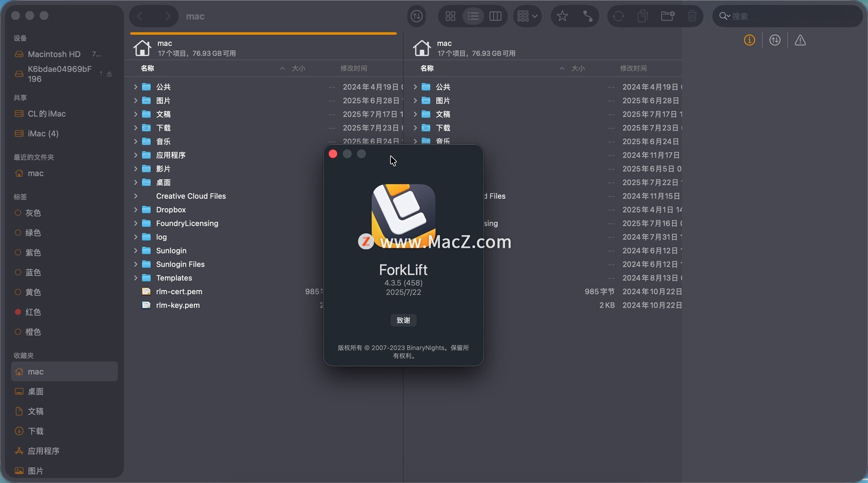Open the warnings triangle tab

800,40
